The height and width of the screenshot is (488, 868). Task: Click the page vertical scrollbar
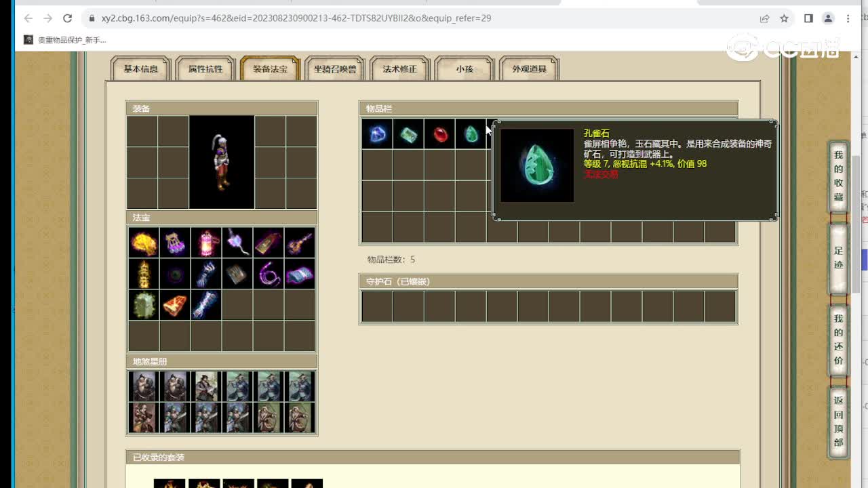856,224
